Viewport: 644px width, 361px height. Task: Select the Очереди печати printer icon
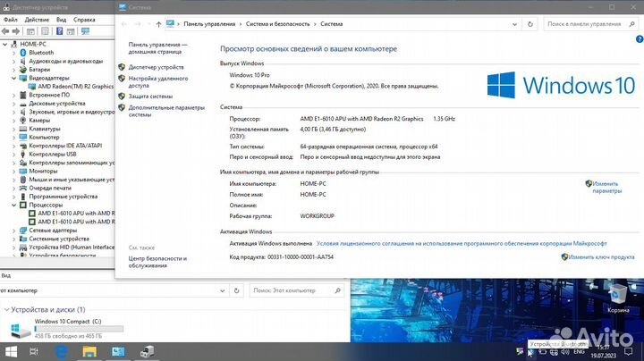(23, 188)
